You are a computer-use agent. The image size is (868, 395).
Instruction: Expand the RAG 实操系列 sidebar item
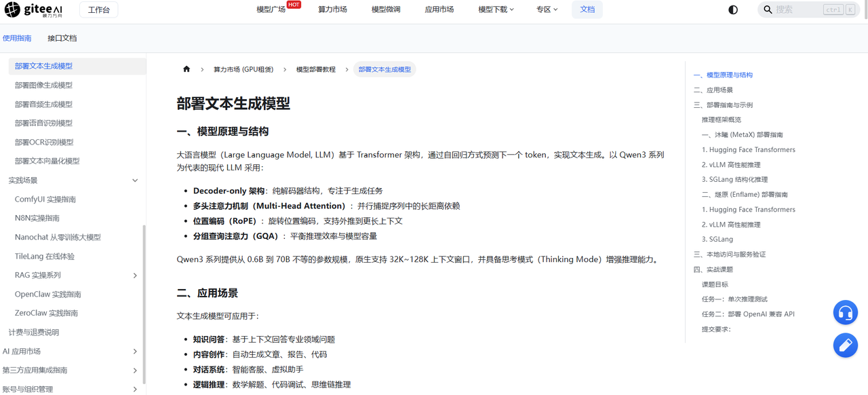point(73,276)
